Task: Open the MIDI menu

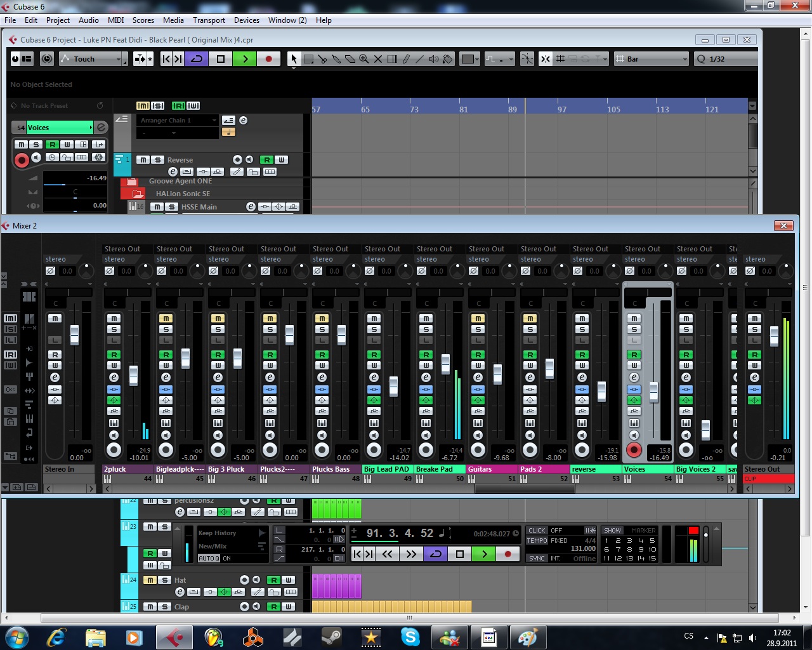Action: (x=115, y=20)
